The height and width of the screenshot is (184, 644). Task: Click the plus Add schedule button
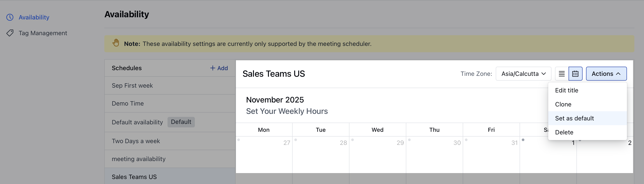219,68
